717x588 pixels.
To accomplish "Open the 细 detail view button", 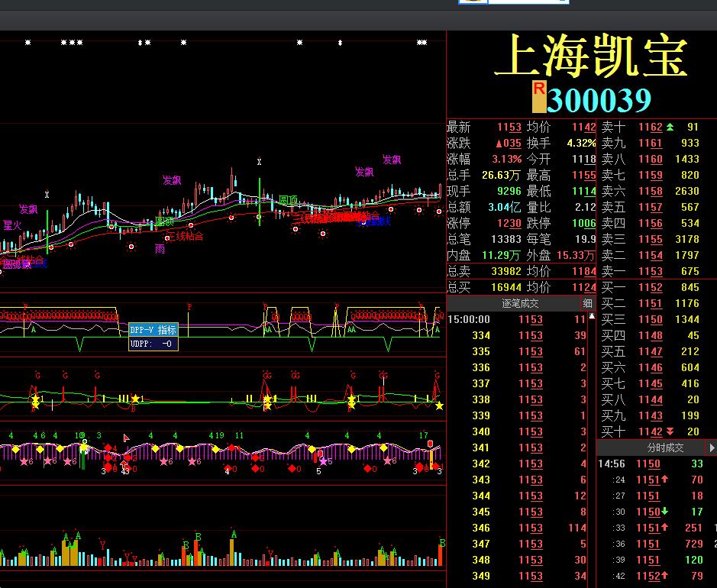I will pyautogui.click(x=588, y=303).
